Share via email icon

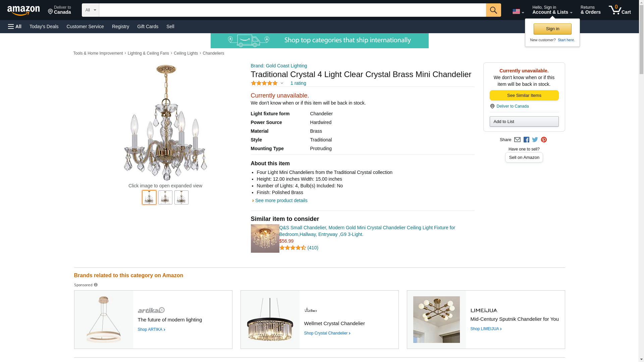[x=517, y=140]
